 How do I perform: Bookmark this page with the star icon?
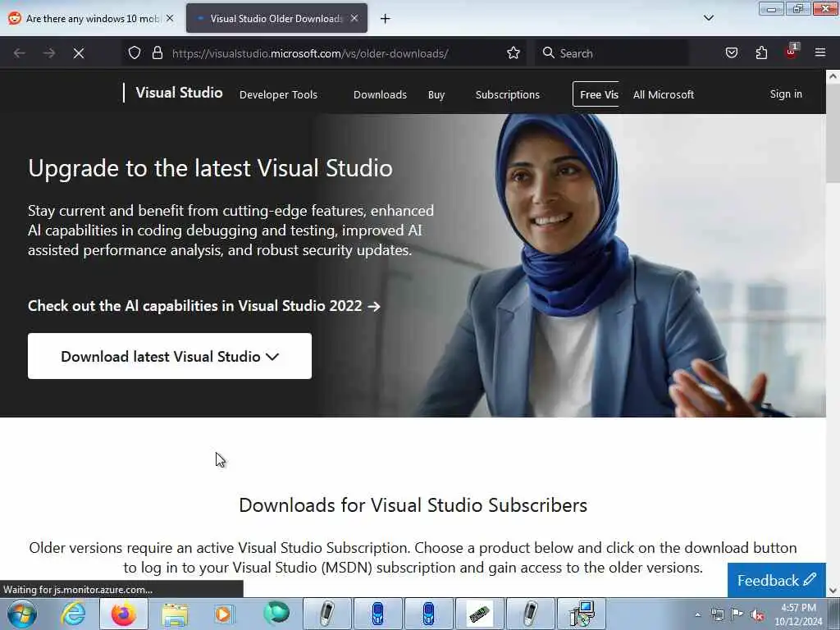(x=514, y=53)
